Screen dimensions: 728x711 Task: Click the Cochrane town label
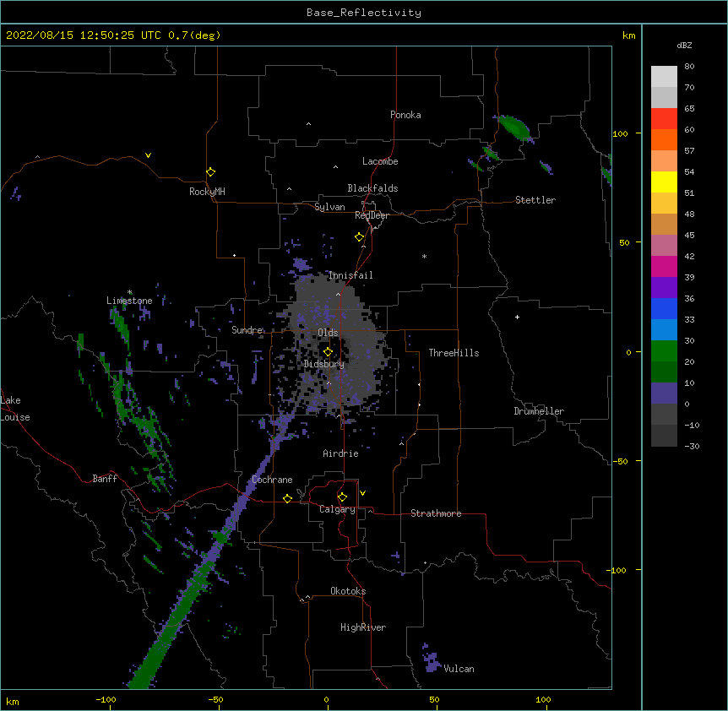(272, 480)
